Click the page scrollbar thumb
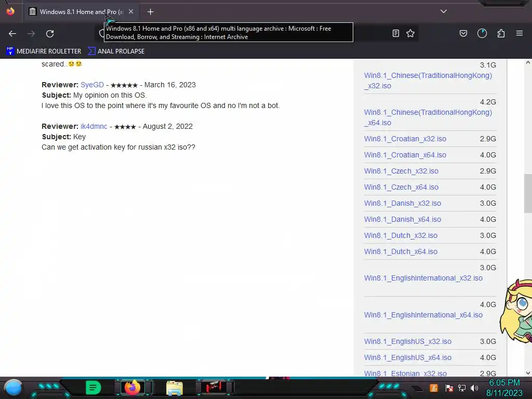Image resolution: width=532 pixels, height=399 pixels. point(528,193)
